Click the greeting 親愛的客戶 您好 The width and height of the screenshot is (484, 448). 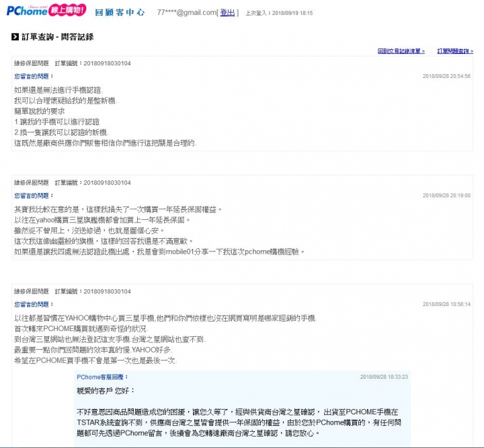[x=106, y=391]
